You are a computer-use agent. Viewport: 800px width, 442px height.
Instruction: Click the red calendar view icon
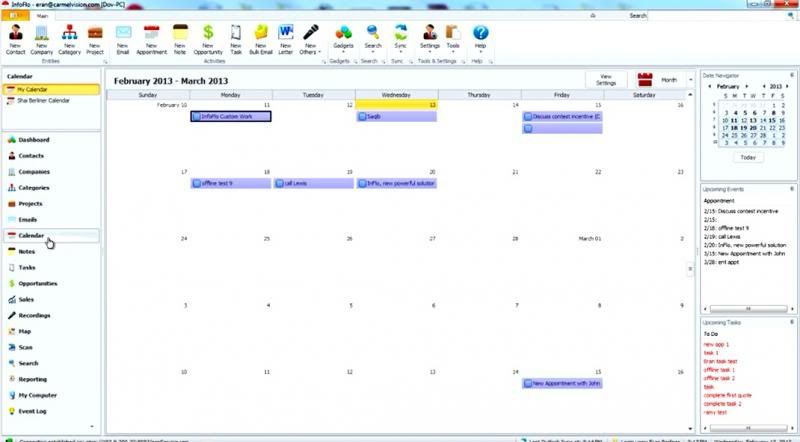(x=645, y=80)
